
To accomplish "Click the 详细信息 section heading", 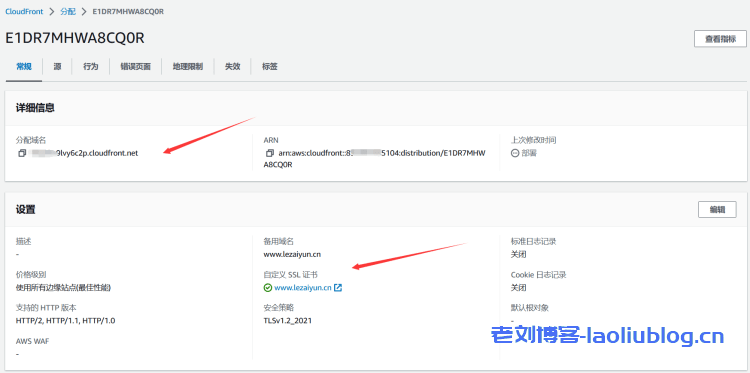I will point(35,108).
